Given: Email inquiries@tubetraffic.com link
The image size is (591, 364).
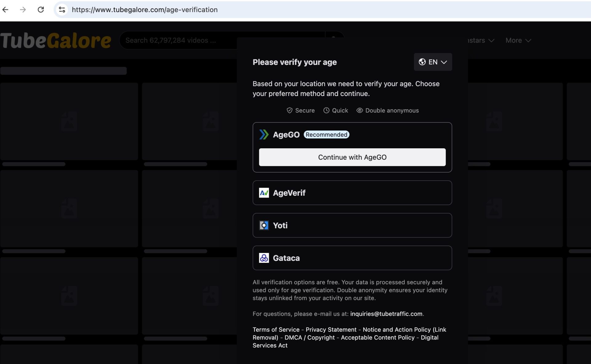Looking at the screenshot, I should [386, 314].
